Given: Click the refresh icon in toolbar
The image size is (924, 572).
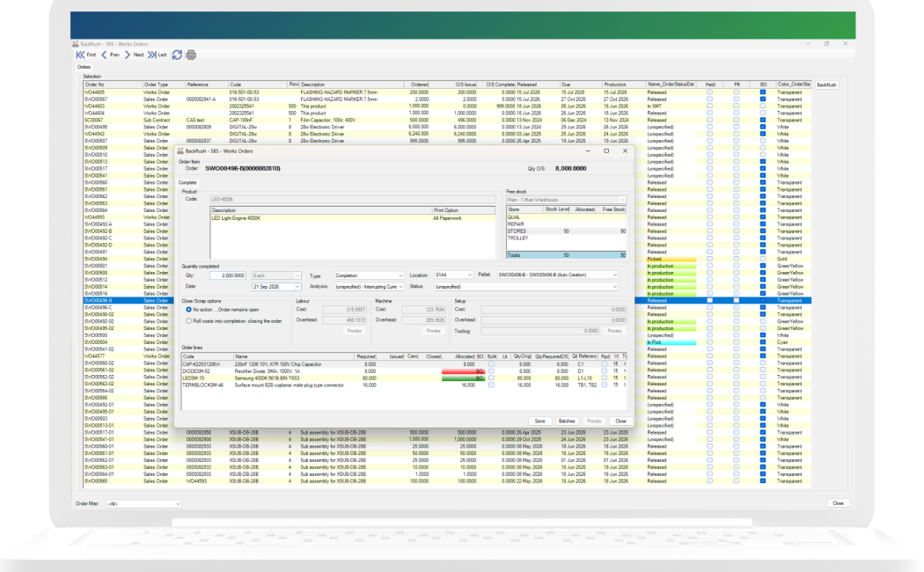Looking at the screenshot, I should [x=178, y=55].
